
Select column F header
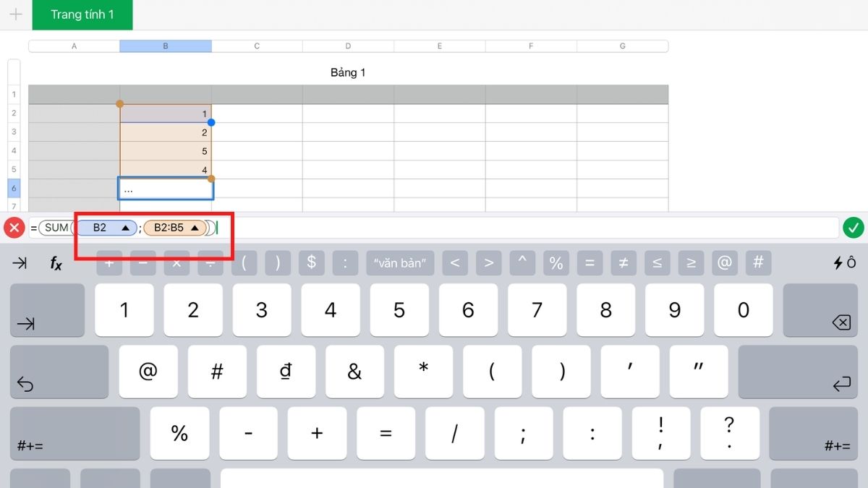click(x=531, y=46)
